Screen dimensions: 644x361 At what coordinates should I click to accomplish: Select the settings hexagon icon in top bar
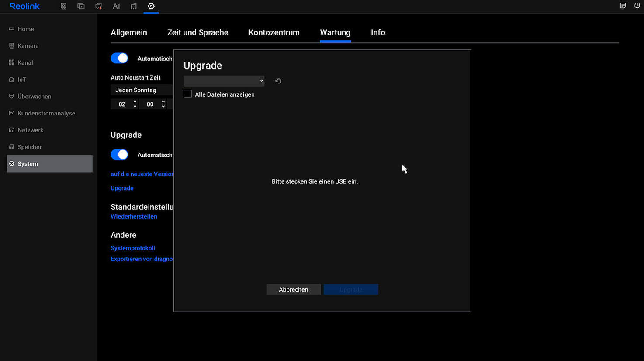click(151, 6)
